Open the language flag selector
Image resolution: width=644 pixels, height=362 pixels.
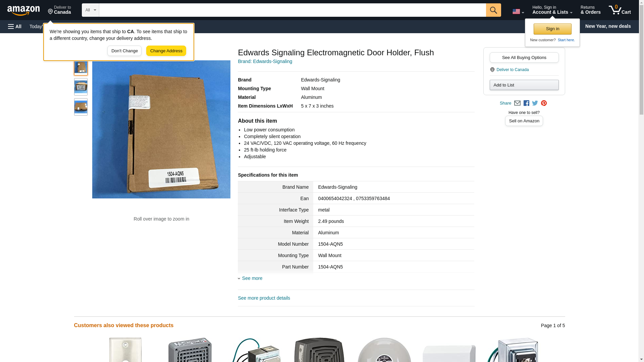pyautogui.click(x=518, y=12)
